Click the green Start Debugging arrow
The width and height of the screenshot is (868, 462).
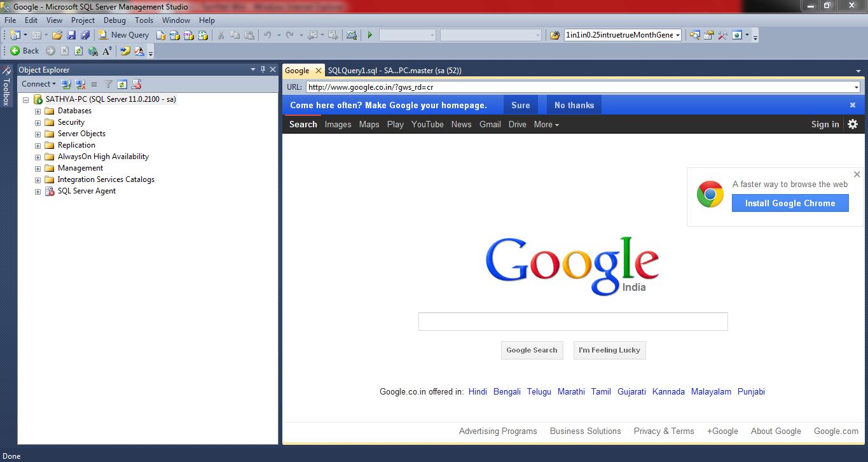point(369,35)
